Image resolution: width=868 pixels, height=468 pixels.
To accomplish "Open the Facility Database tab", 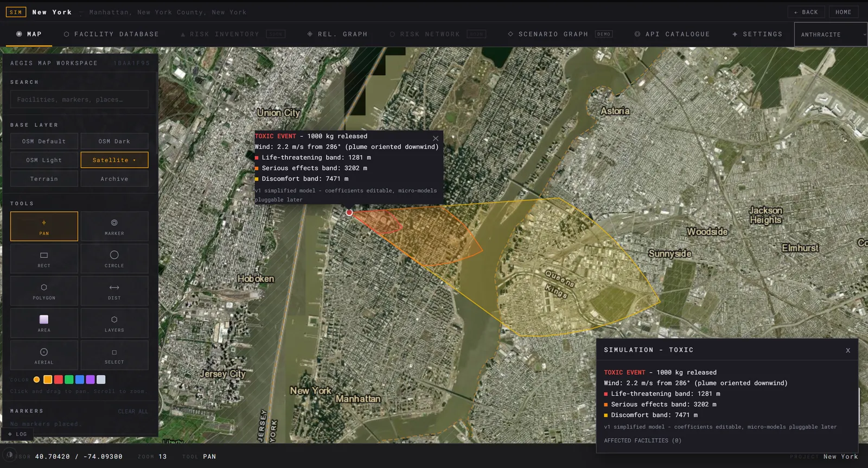I will coord(111,34).
